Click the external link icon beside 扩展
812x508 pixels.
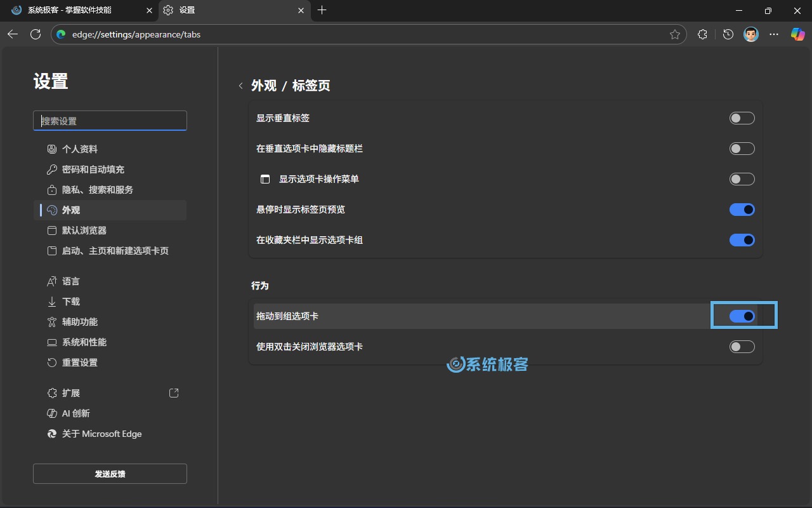pyautogui.click(x=173, y=392)
